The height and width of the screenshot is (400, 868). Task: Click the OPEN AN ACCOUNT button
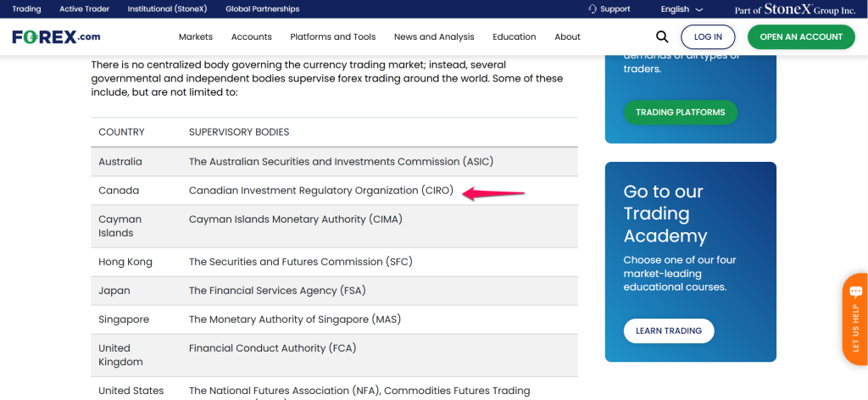pos(801,37)
